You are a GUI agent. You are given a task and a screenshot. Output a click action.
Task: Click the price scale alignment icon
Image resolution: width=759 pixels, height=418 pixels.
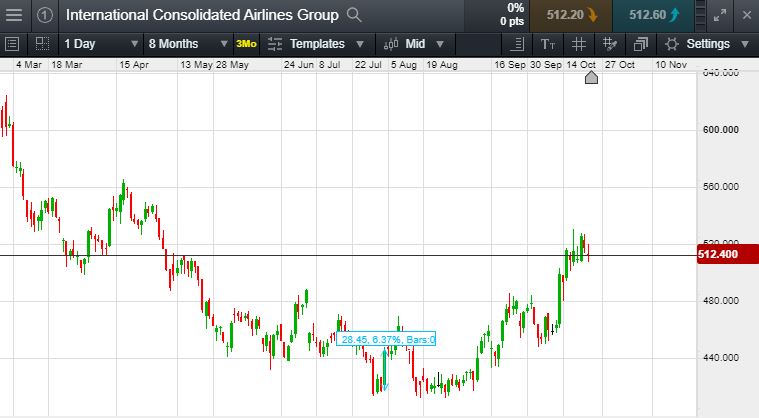[x=517, y=44]
